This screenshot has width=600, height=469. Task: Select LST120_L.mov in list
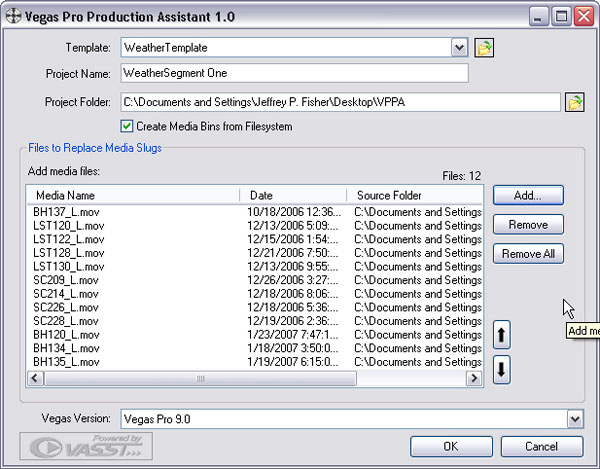[68, 226]
